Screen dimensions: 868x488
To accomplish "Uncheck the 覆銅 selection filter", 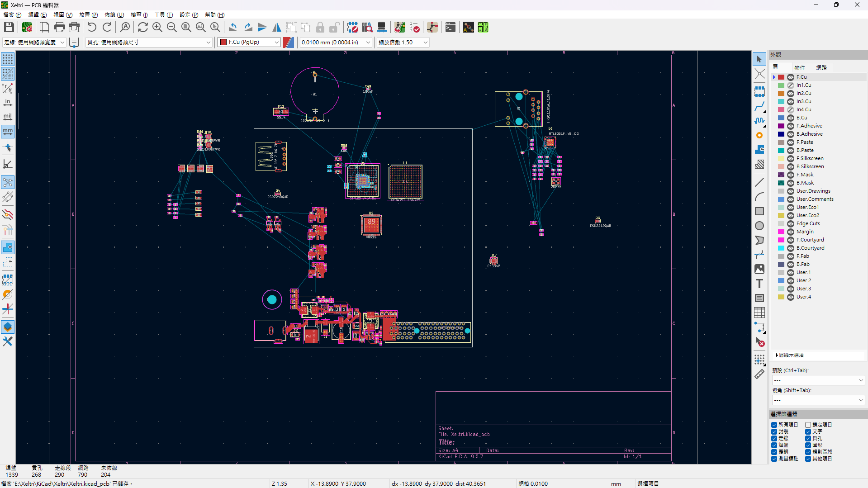I will 774,452.
